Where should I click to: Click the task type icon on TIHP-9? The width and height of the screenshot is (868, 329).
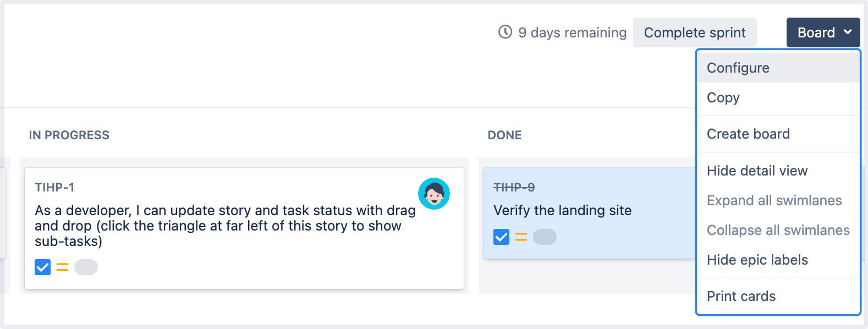click(x=501, y=237)
